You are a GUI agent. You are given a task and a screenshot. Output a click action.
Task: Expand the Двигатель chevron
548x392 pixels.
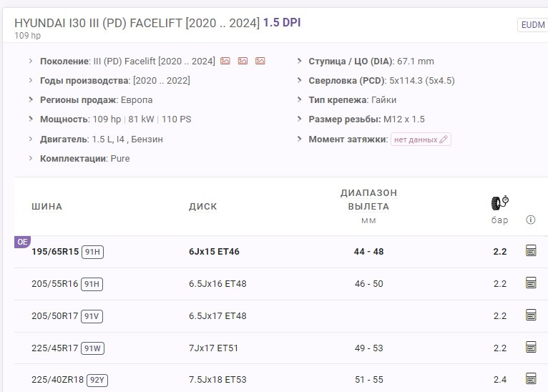coord(31,139)
